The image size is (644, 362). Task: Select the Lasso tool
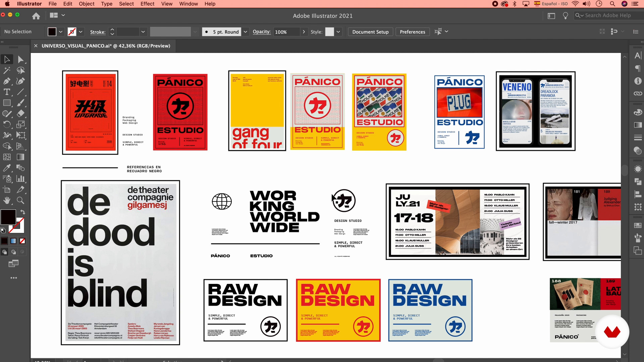(20, 70)
